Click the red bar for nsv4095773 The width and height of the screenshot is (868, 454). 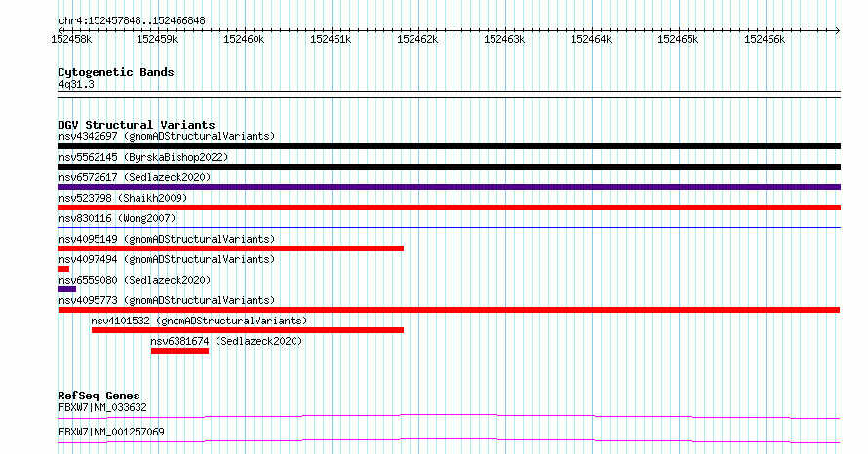(449, 310)
